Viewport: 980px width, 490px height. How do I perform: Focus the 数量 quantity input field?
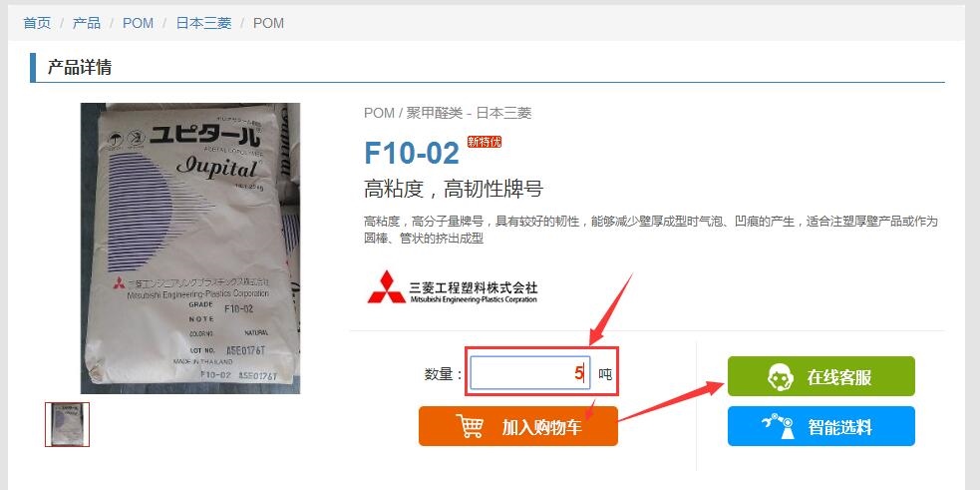coord(530,373)
